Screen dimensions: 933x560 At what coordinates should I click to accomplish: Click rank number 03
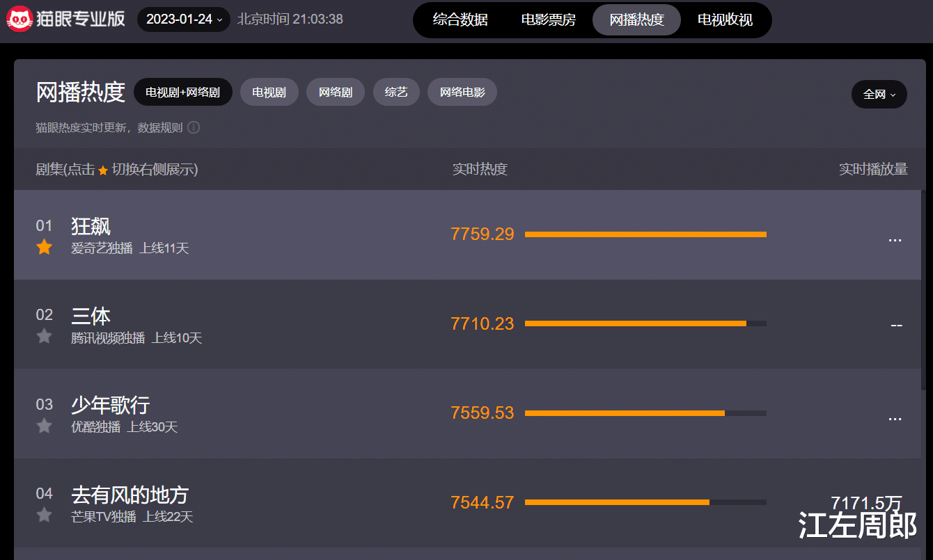click(44, 404)
